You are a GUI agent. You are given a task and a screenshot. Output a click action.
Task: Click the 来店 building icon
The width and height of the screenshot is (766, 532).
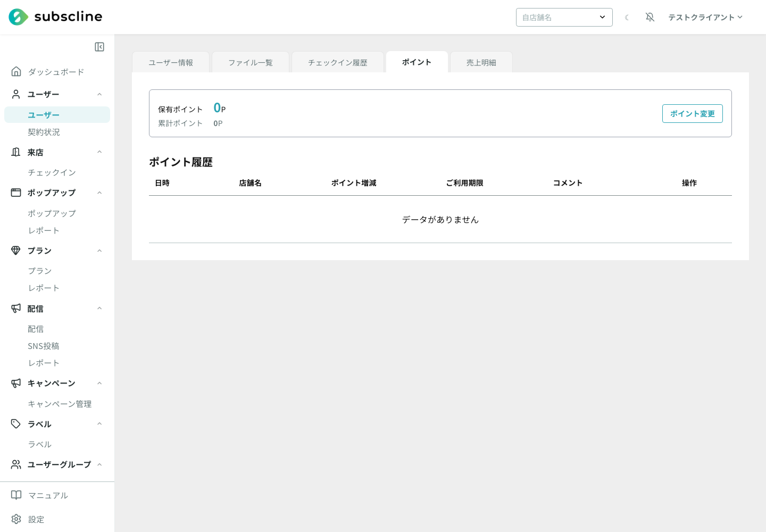16,152
